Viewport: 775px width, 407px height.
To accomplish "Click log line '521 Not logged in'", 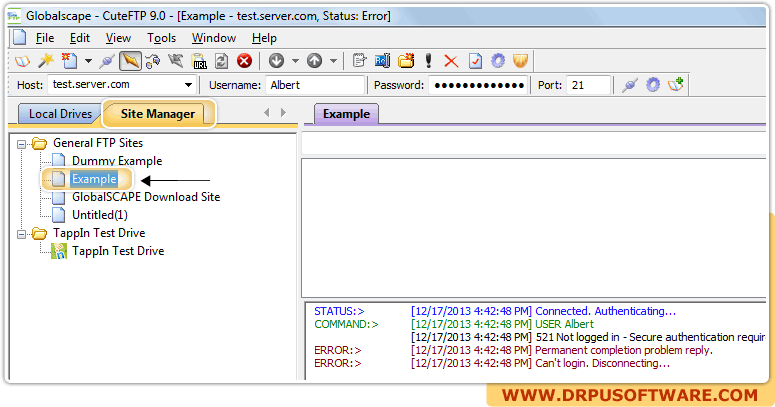I will 577,337.
